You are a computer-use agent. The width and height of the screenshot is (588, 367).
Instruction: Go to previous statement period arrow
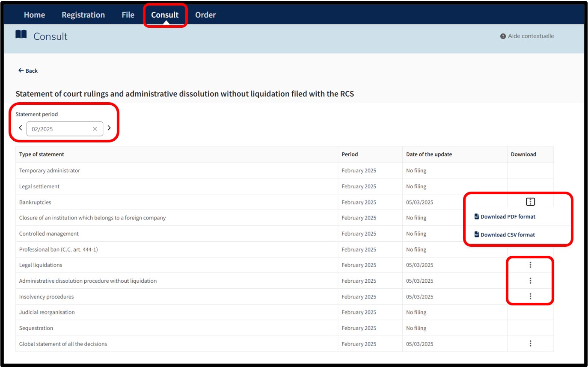21,128
